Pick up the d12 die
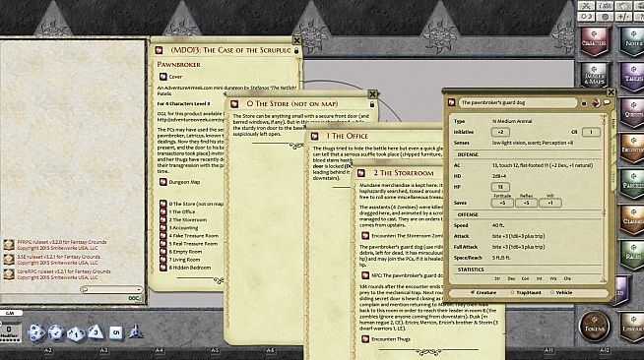Viewport: 644px width, 360px height. click(56, 332)
